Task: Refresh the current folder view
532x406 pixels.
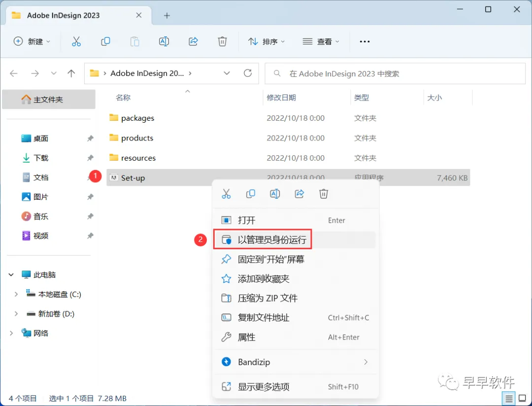Action: (x=248, y=73)
